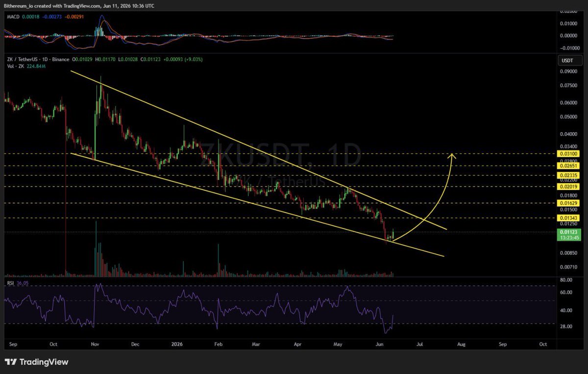
Task: Select the 0.02651 price level label
Action: pos(568,166)
